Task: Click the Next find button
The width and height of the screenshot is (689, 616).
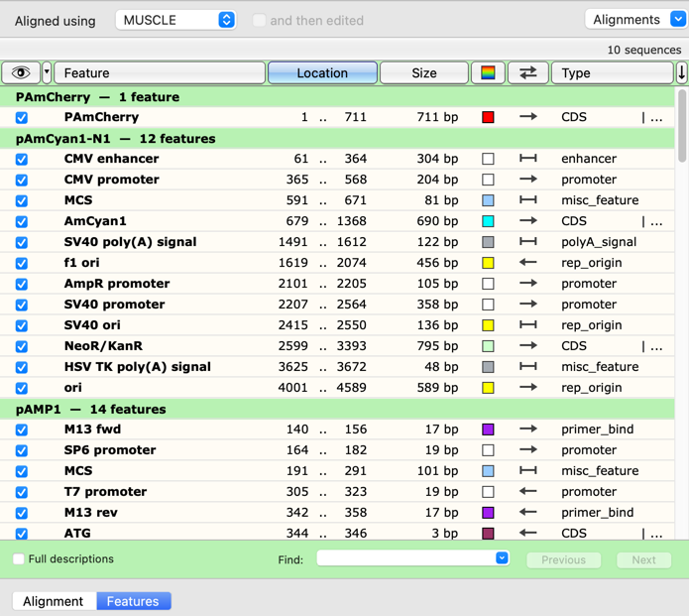Action: click(643, 559)
